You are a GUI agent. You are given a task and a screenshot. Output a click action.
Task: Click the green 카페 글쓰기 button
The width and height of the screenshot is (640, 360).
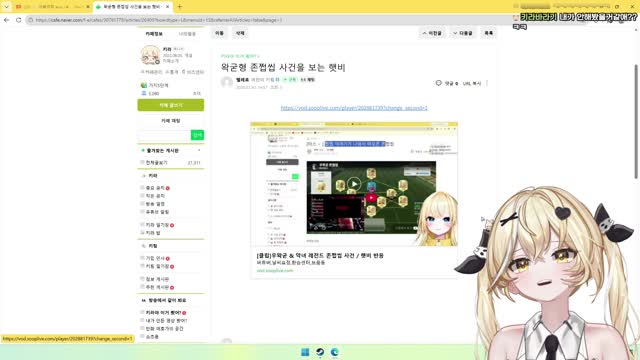(171, 105)
